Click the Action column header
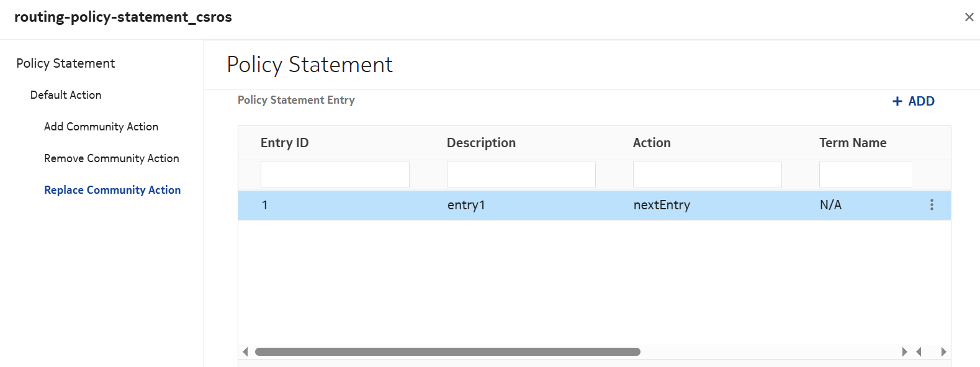980x367 pixels. (652, 143)
